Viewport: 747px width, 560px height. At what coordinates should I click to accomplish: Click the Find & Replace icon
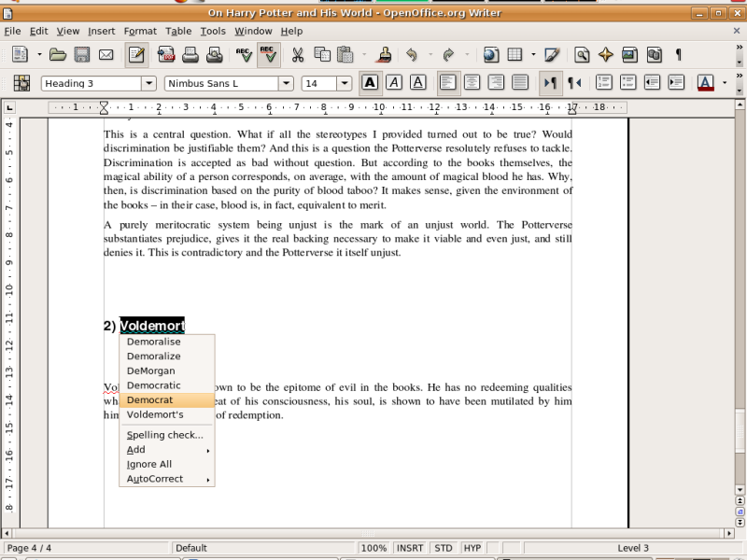(582, 55)
